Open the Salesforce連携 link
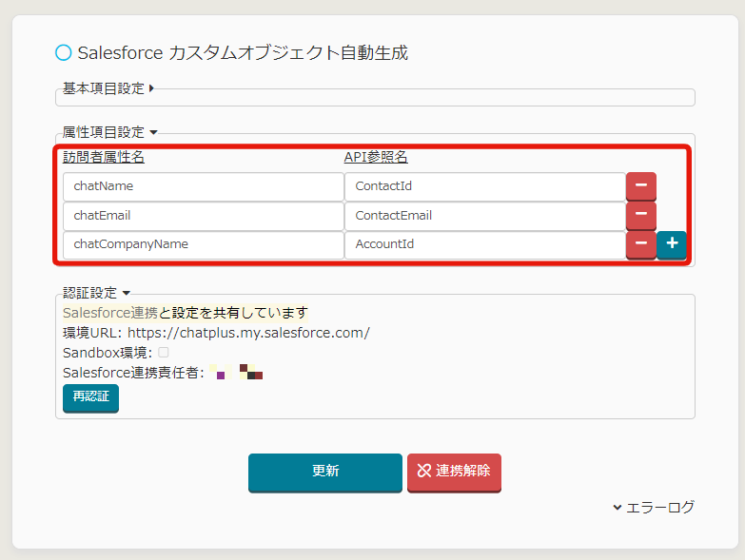745x560 pixels. (110, 313)
